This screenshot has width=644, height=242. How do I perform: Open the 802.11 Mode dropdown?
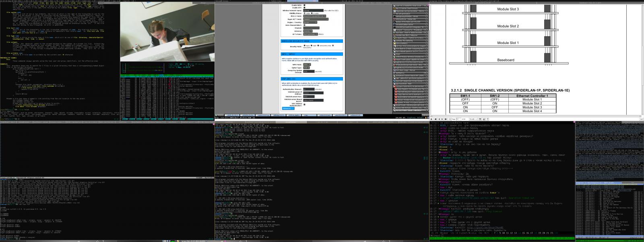point(314,16)
